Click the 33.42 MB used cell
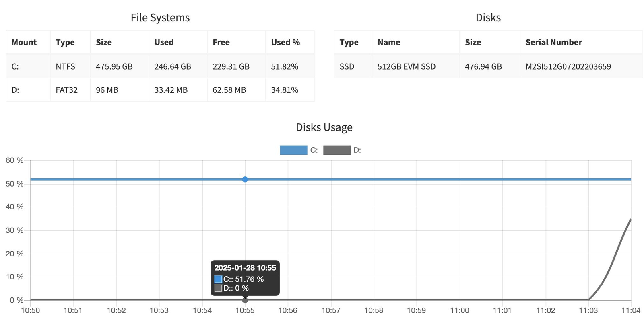The width and height of the screenshot is (644, 320). (x=178, y=90)
